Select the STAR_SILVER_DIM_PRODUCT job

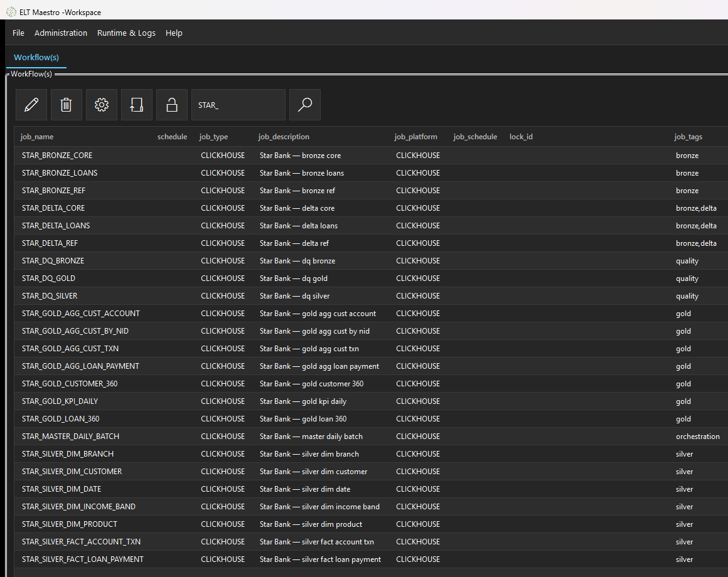point(70,524)
